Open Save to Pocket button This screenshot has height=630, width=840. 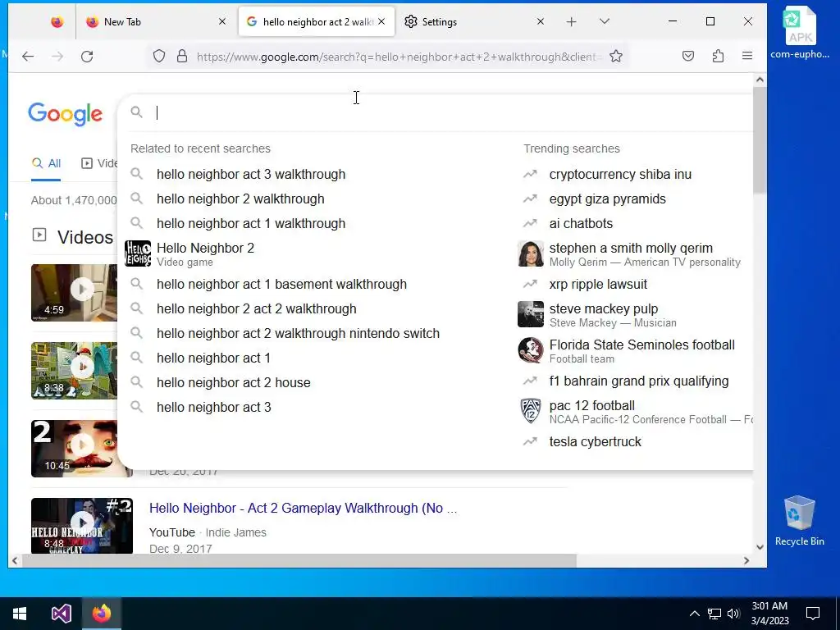688,57
